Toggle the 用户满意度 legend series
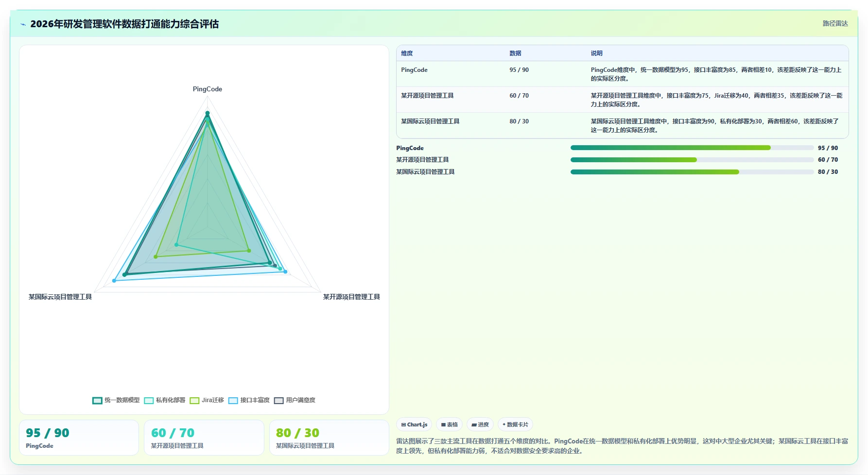This screenshot has height=475, width=868. click(x=295, y=400)
